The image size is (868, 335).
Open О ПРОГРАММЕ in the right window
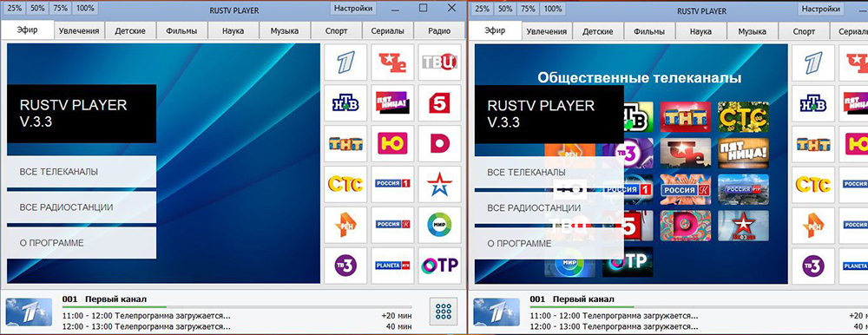click(549, 243)
